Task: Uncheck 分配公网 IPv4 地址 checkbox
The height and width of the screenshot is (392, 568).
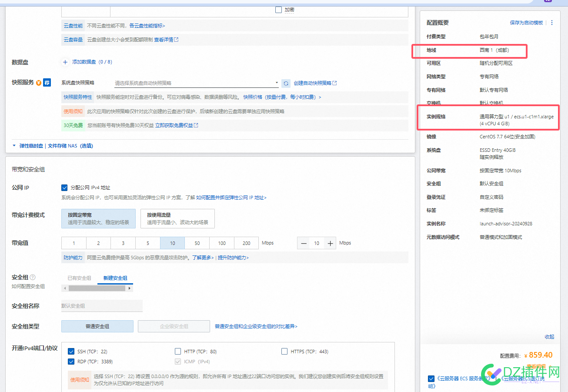Action: tap(65, 188)
